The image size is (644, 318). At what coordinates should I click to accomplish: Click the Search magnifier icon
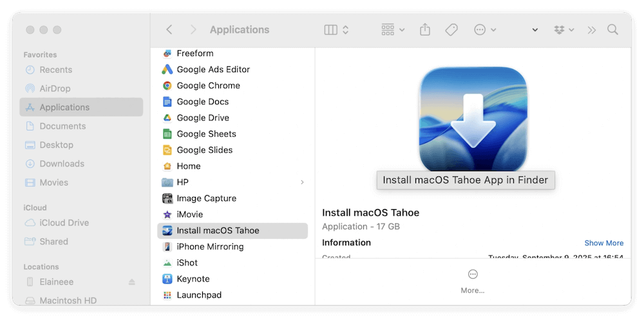point(612,30)
